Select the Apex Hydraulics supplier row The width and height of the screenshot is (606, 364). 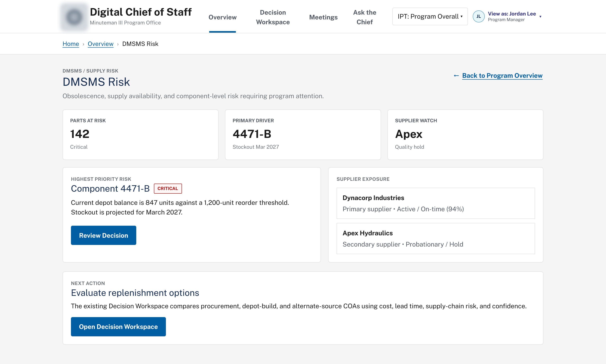435,238
